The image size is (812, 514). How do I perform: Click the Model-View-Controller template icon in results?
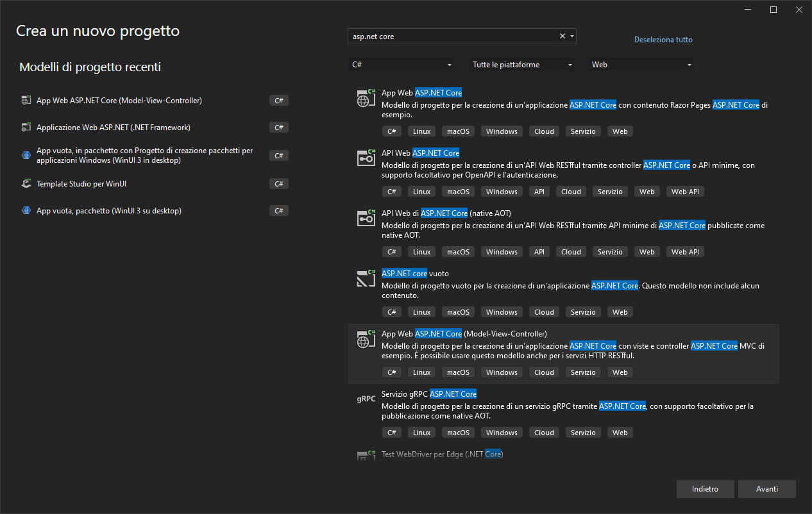coord(366,338)
